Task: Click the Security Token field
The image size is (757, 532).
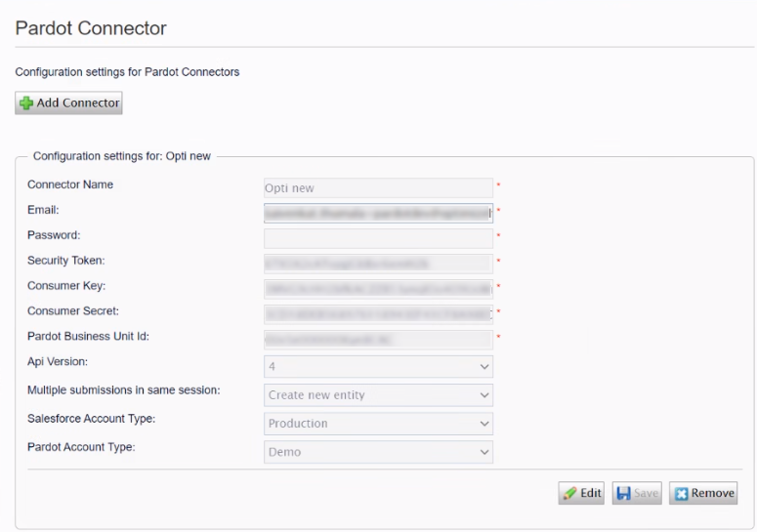Action: 379,264
